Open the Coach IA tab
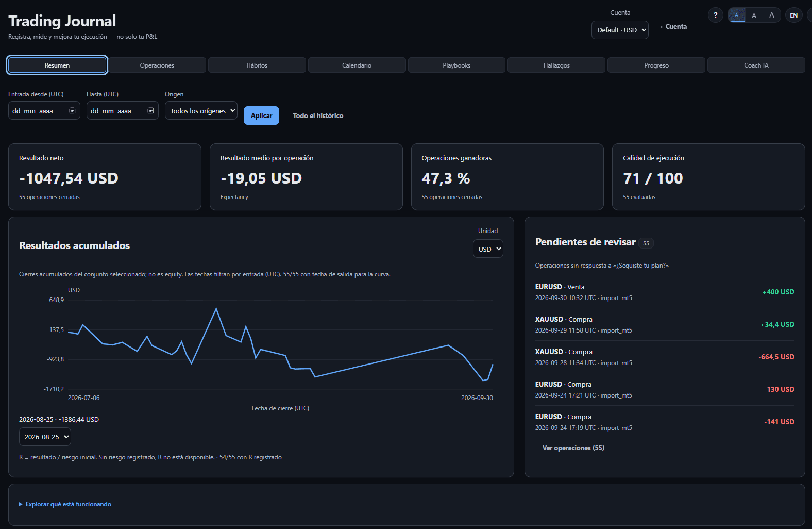Image resolution: width=812 pixels, height=529 pixels. pos(756,65)
